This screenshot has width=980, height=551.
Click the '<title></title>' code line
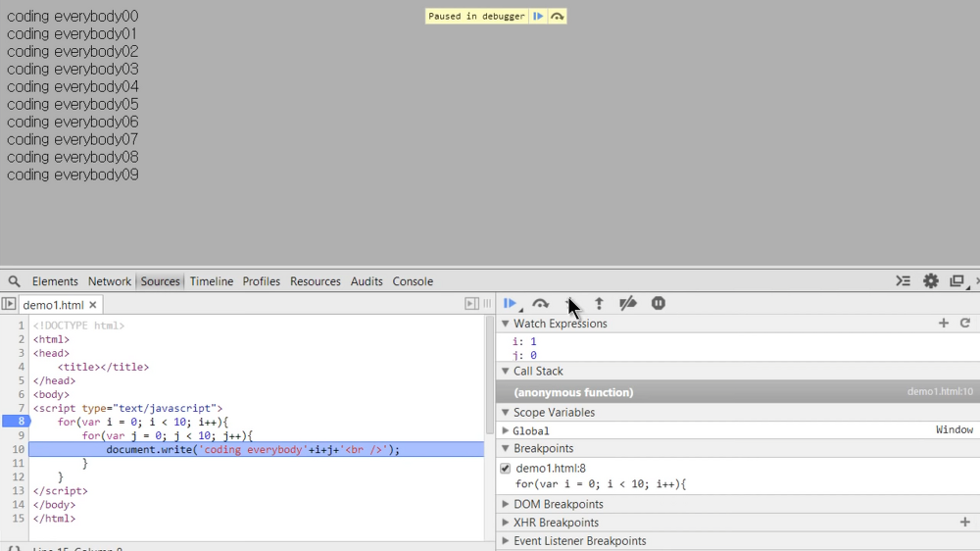(x=103, y=367)
